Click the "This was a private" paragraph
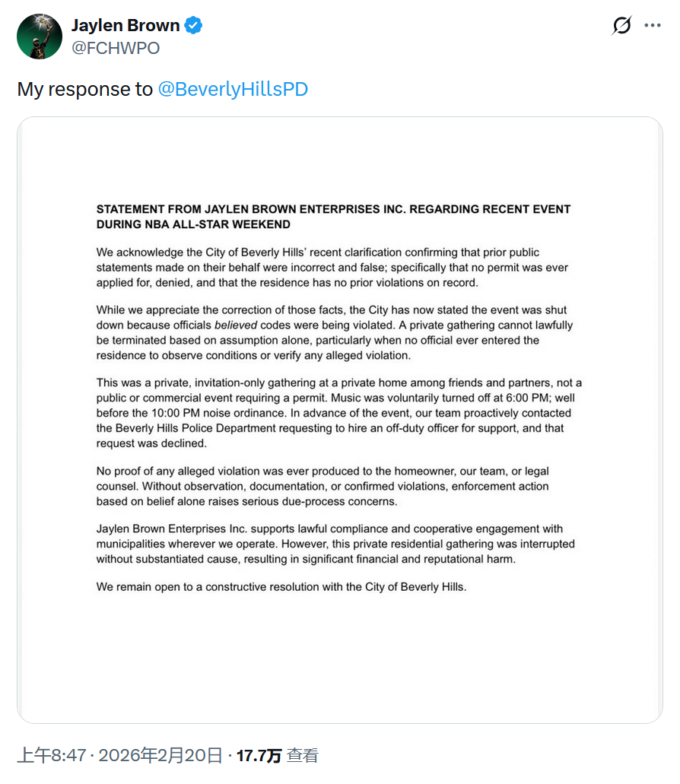This screenshot has width=680, height=784. click(x=338, y=412)
